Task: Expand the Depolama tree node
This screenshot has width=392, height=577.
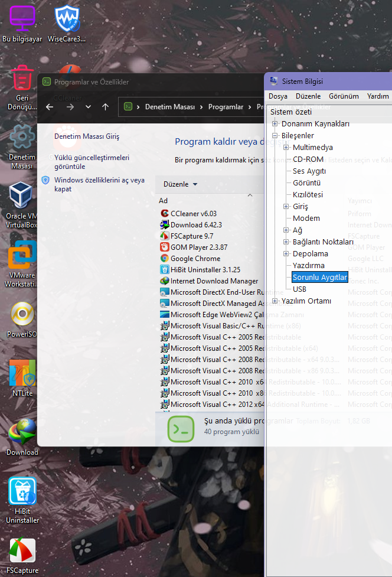Action: [286, 253]
